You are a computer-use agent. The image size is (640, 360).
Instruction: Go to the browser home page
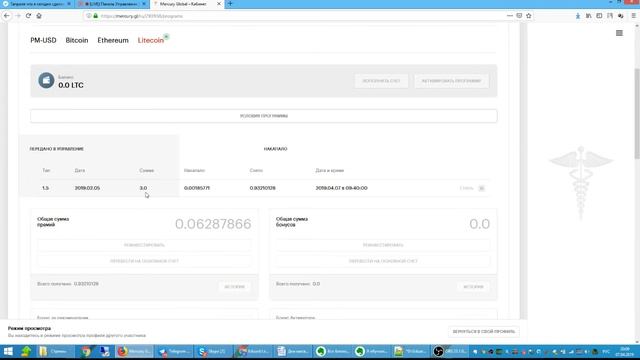tap(39, 16)
